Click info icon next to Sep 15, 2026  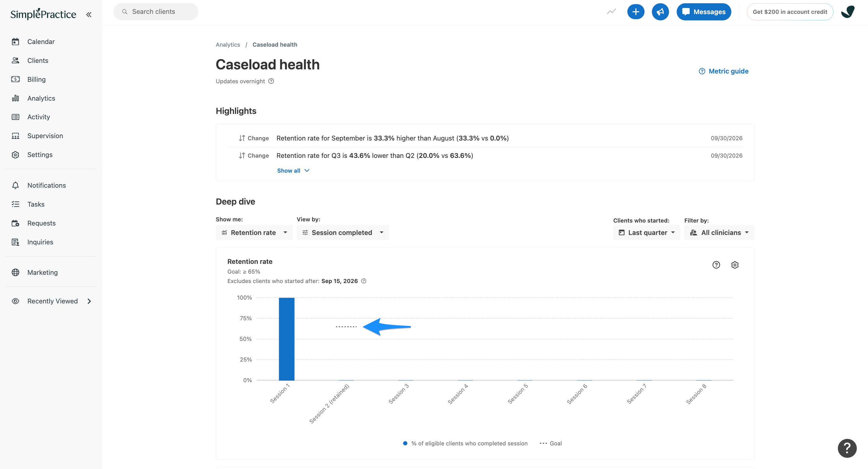point(363,281)
